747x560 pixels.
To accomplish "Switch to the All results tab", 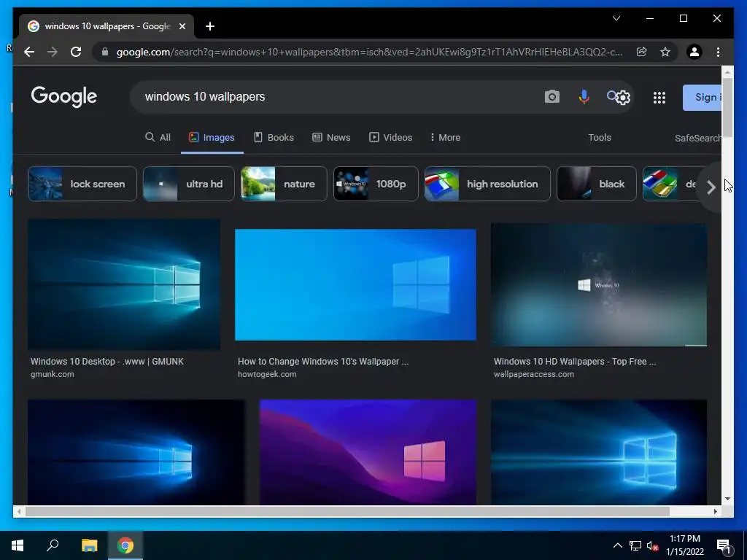I will (158, 138).
